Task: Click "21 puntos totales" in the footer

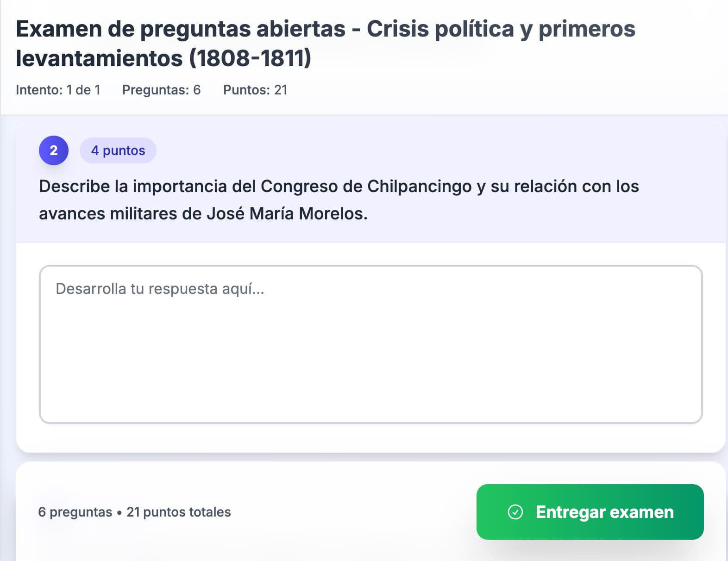Action: coord(178,512)
